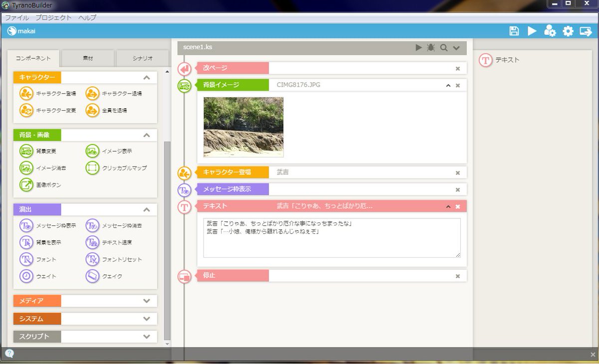Open ヘルプ menu
This screenshot has width=599, height=364.
[87, 17]
